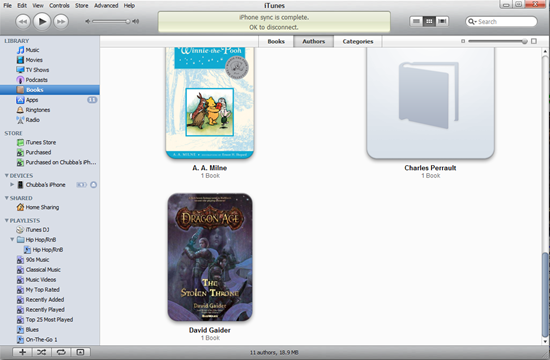The height and width of the screenshot is (360, 550).
Task: Add a new playlist with plus button
Action: pos(22,352)
